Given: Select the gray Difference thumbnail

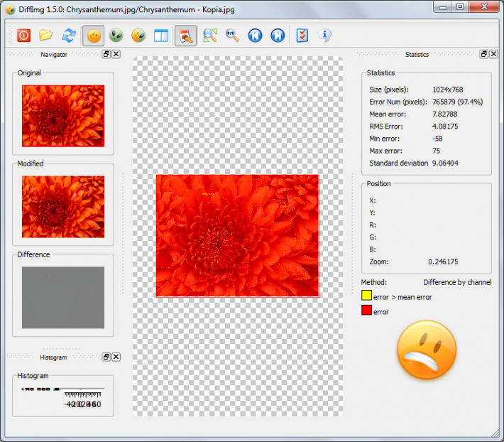Looking at the screenshot, I should coord(63,298).
